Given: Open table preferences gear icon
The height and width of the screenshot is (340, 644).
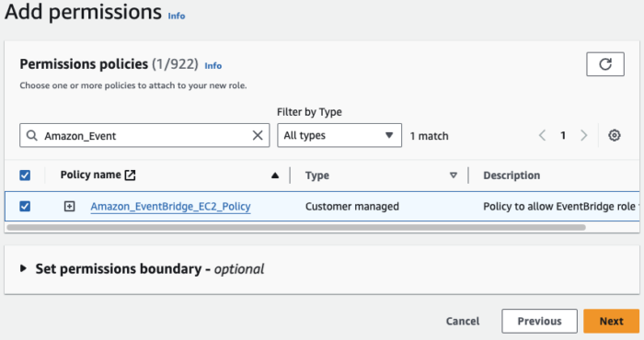Looking at the screenshot, I should pyautogui.click(x=614, y=135).
